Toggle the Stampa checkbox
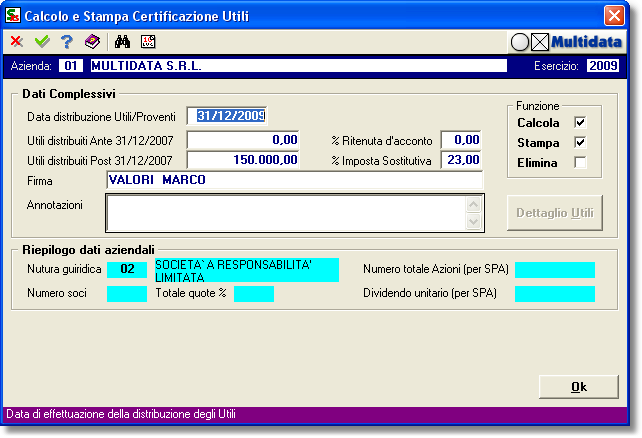This screenshot has width=642, height=438. pos(580,142)
